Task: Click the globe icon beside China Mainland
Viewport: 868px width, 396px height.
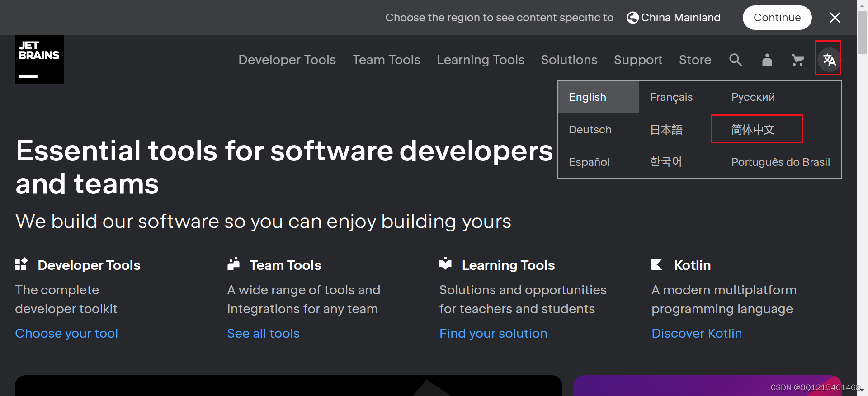Action: [x=633, y=18]
